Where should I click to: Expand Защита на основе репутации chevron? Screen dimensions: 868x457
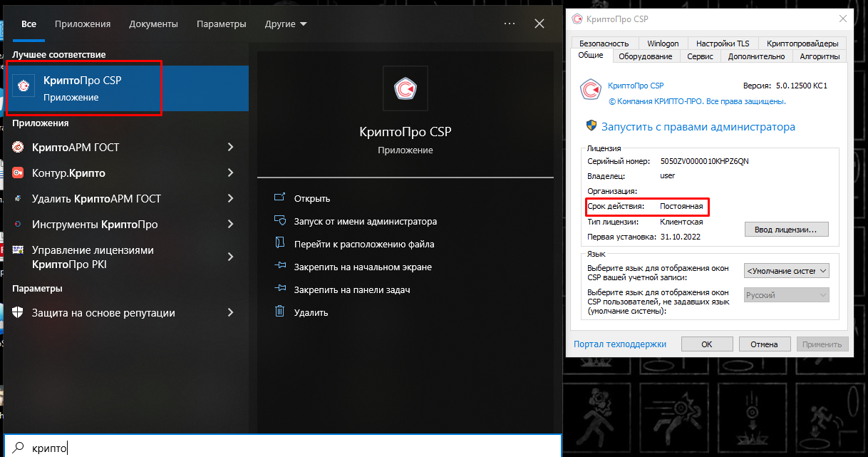pyautogui.click(x=230, y=313)
